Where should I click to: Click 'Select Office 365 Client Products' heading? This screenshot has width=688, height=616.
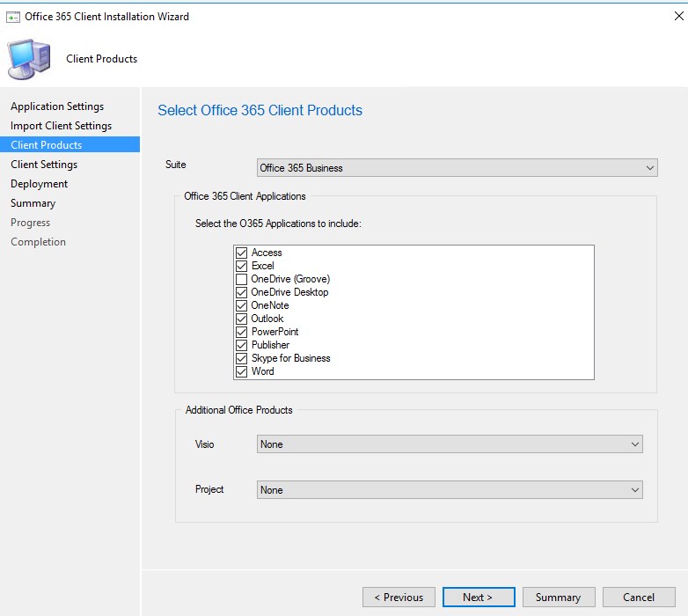(x=260, y=110)
